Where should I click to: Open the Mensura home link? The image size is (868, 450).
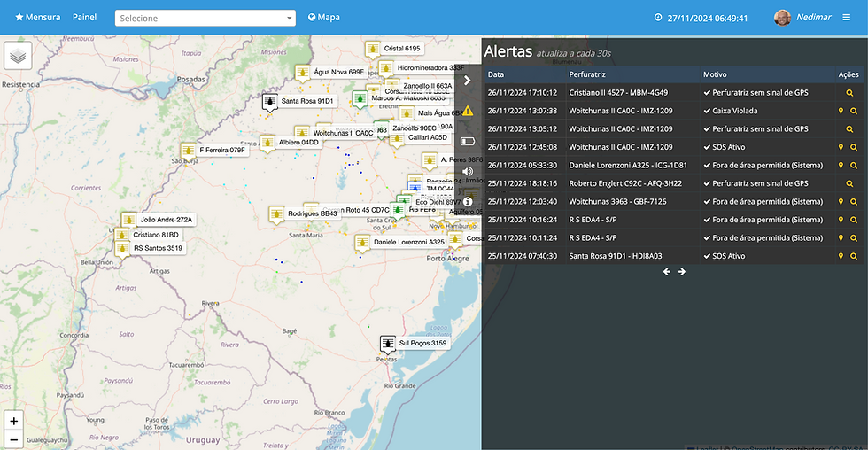[37, 17]
